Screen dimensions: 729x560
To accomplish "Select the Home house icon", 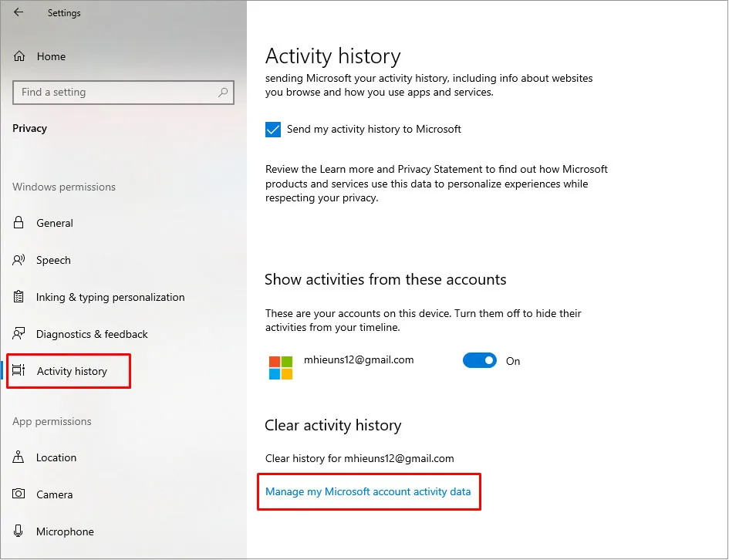I will pos(19,56).
